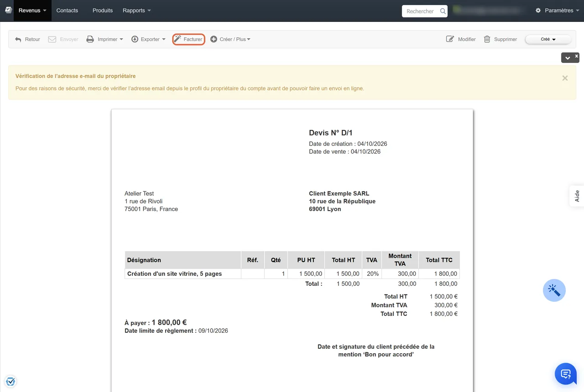Click the Envoyer envelope icon
The height and width of the screenshot is (392, 584).
click(x=52, y=39)
